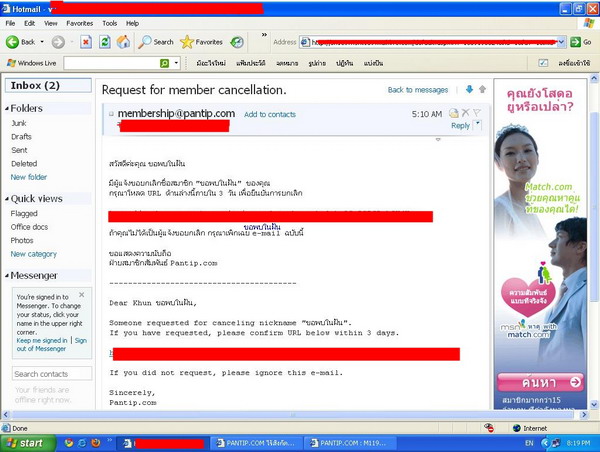Viewport: 600px width, 452px height.
Task: Jump to previous message grey up arrow
Action: 482,90
